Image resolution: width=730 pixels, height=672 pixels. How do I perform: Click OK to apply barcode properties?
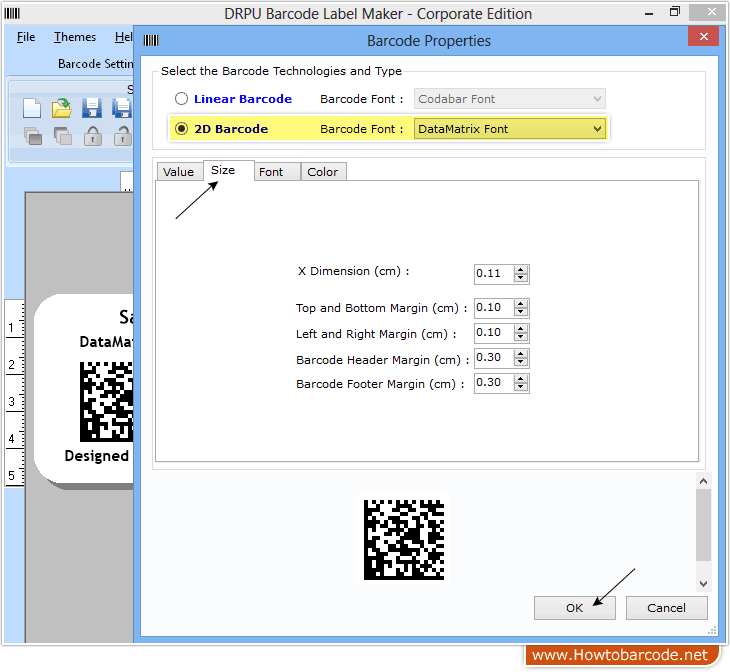[x=575, y=608]
